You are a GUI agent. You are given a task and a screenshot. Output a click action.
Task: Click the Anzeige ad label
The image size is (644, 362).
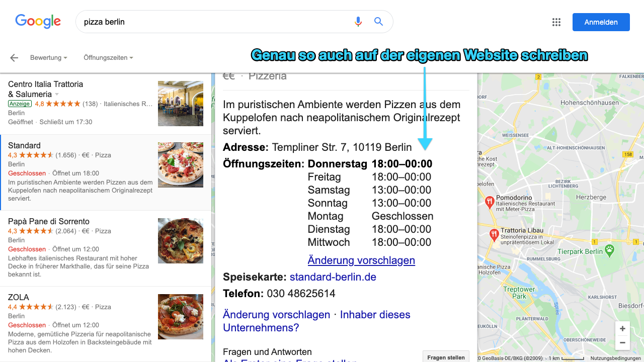(x=20, y=104)
